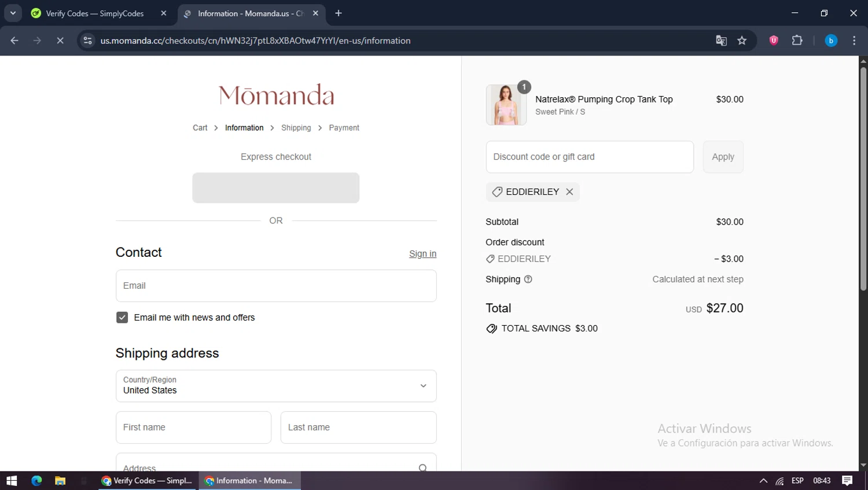868x490 pixels.
Task: Open a new browser tab
Action: [339, 13]
